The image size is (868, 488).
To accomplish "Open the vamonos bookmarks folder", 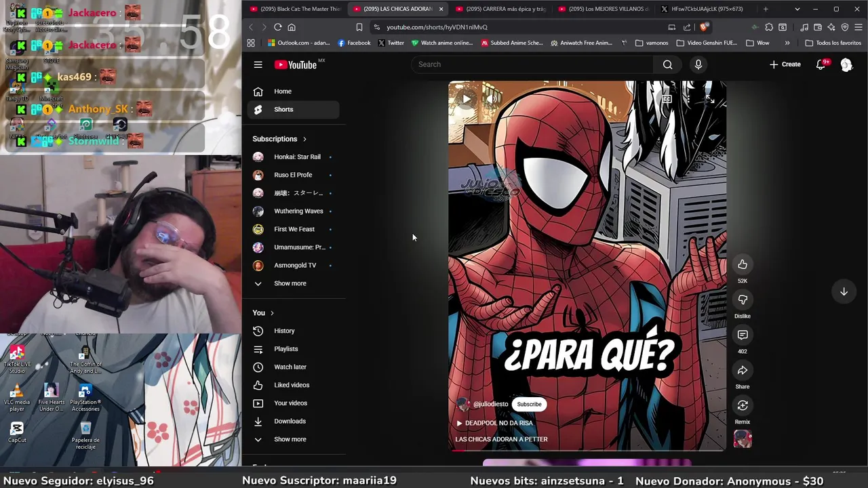I will (652, 43).
